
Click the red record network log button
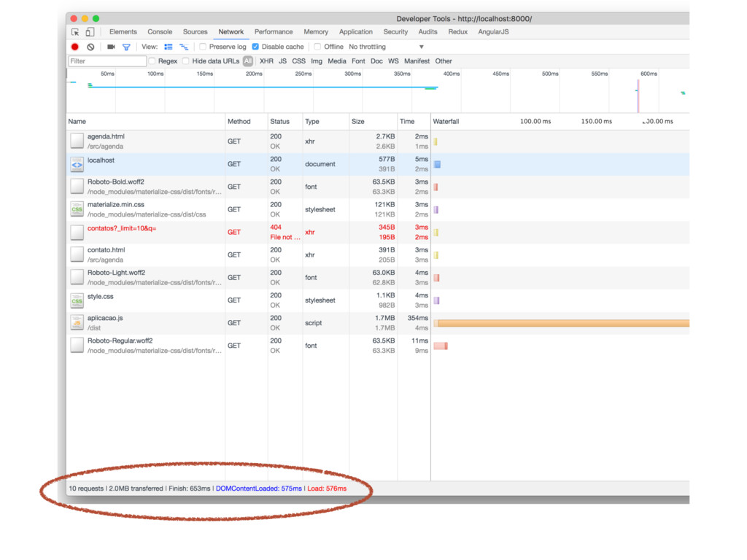pyautogui.click(x=74, y=47)
